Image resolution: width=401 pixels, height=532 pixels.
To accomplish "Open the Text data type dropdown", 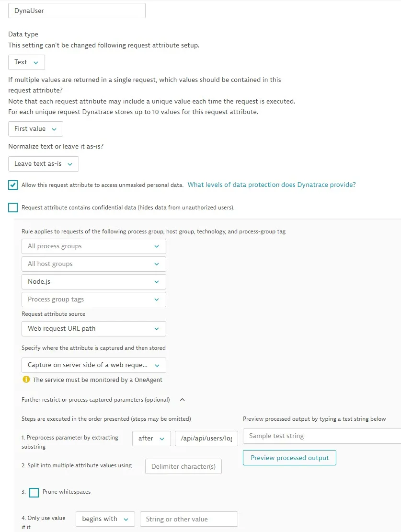I will click(26, 62).
